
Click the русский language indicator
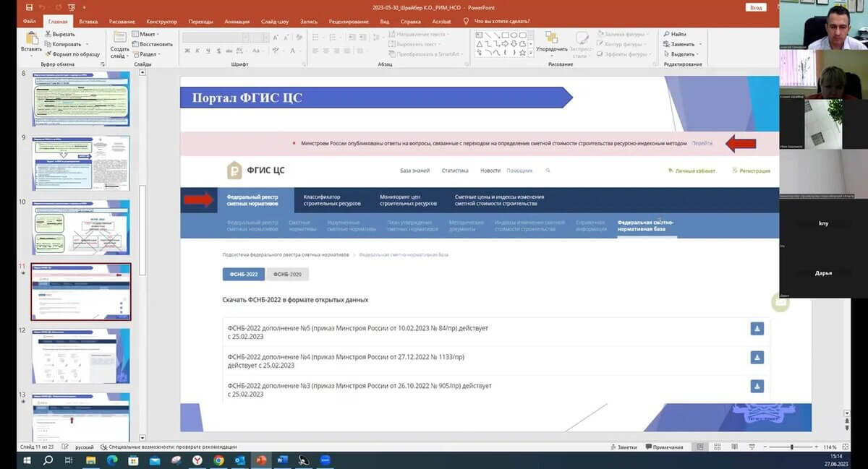85,447
